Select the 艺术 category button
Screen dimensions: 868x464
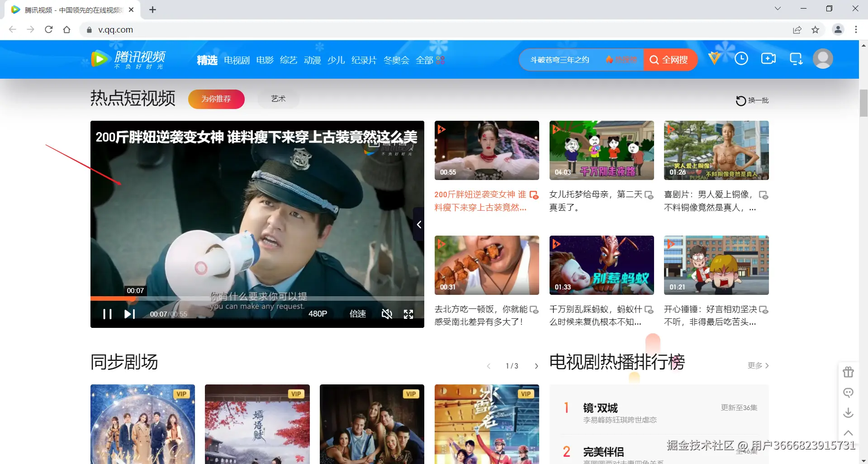pos(278,99)
